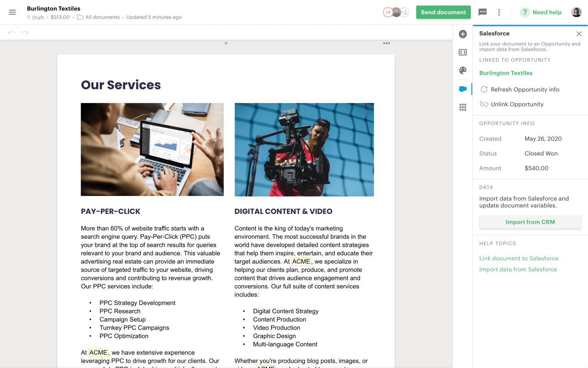Refresh Opportunity info from Salesforce

coord(525,89)
